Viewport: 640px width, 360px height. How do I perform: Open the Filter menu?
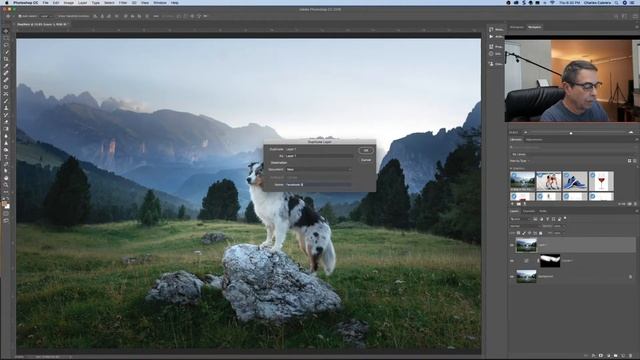[x=123, y=2]
